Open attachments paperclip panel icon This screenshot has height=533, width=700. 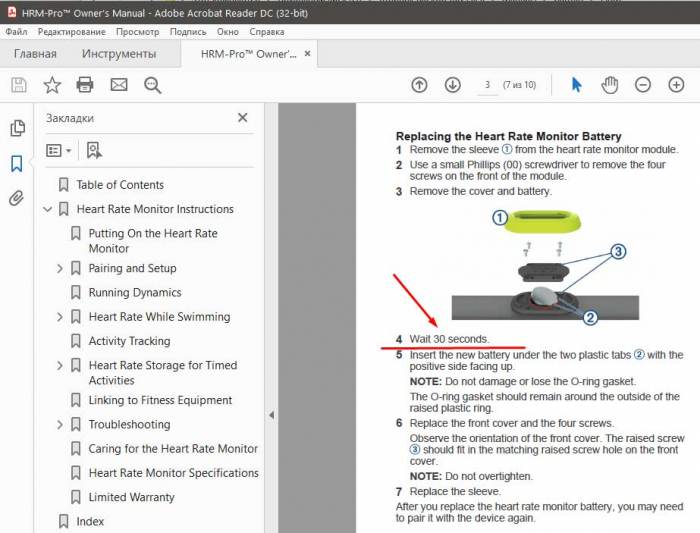16,198
